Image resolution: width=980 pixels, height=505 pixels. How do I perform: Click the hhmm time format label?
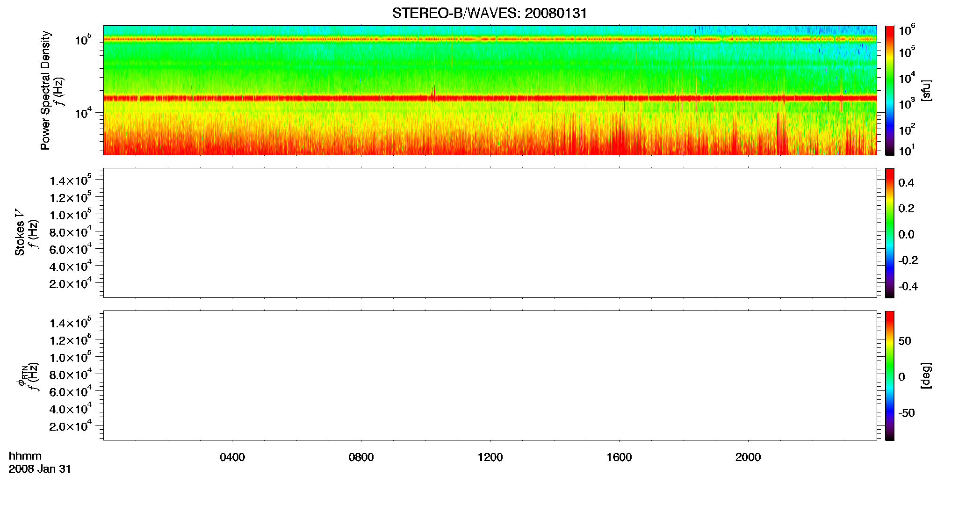pyautogui.click(x=25, y=456)
